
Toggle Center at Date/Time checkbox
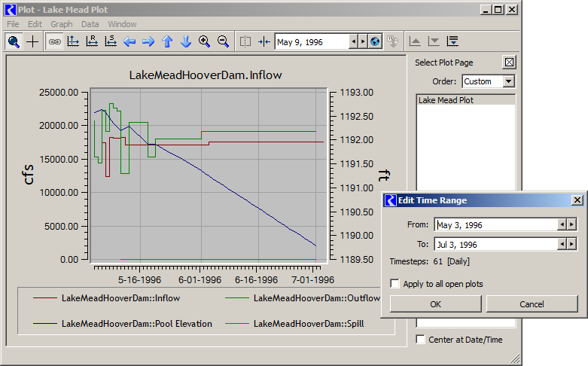pyautogui.click(x=420, y=339)
